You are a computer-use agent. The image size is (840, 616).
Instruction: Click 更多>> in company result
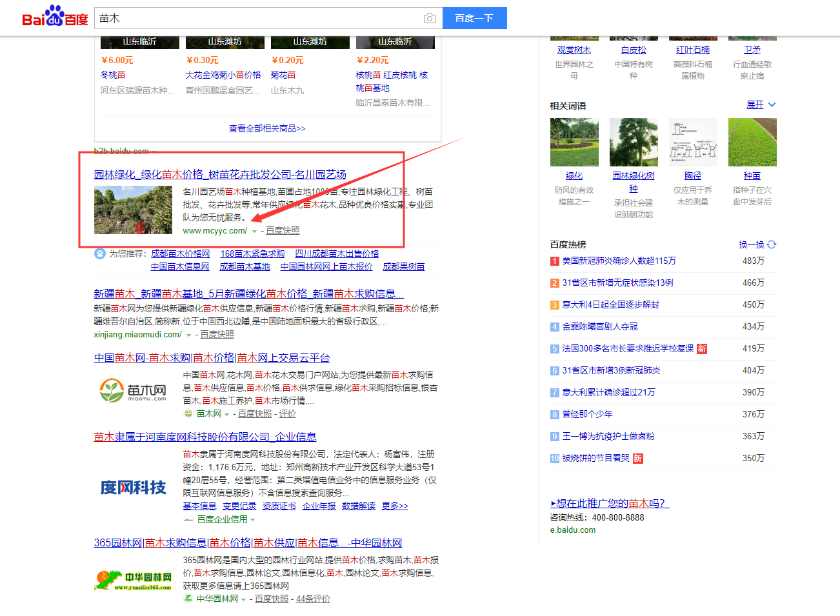coord(395,506)
